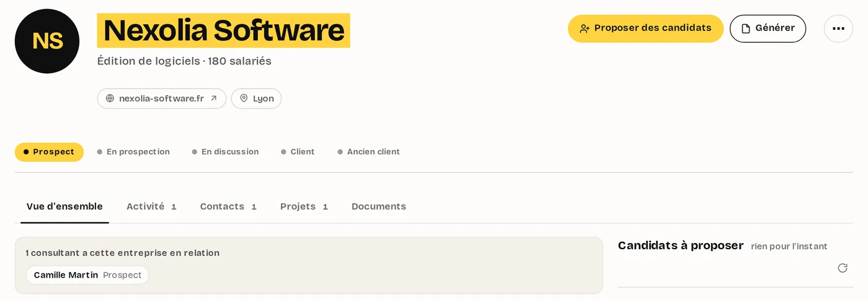Click the NS company avatar circle
The image size is (868, 300).
tap(47, 41)
